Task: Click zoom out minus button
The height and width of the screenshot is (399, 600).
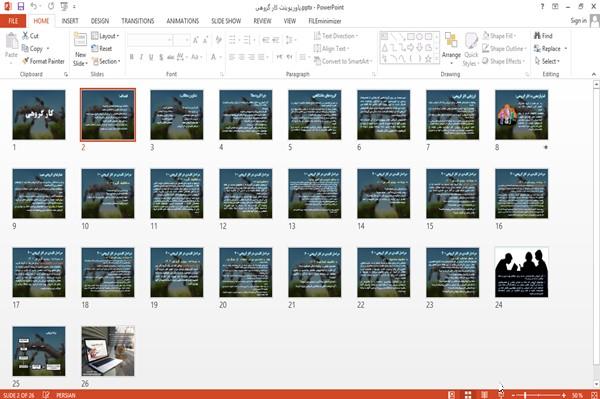Action: tap(514, 395)
